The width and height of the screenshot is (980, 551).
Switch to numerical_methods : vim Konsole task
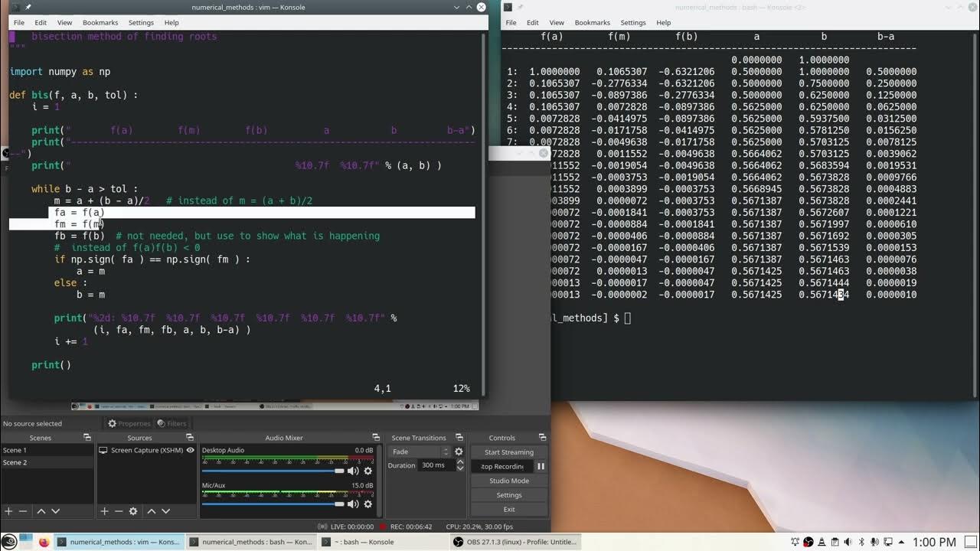[119, 542]
